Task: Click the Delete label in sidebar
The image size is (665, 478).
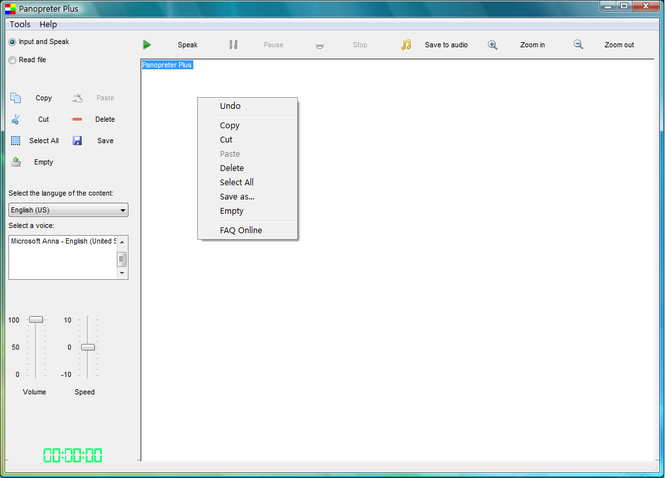Action: (x=105, y=119)
